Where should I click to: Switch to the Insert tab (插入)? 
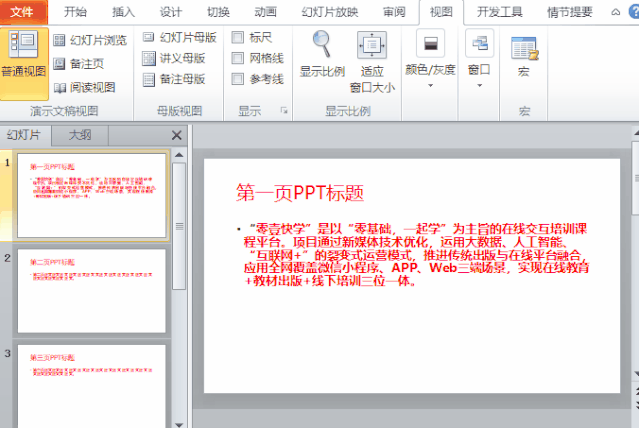123,12
